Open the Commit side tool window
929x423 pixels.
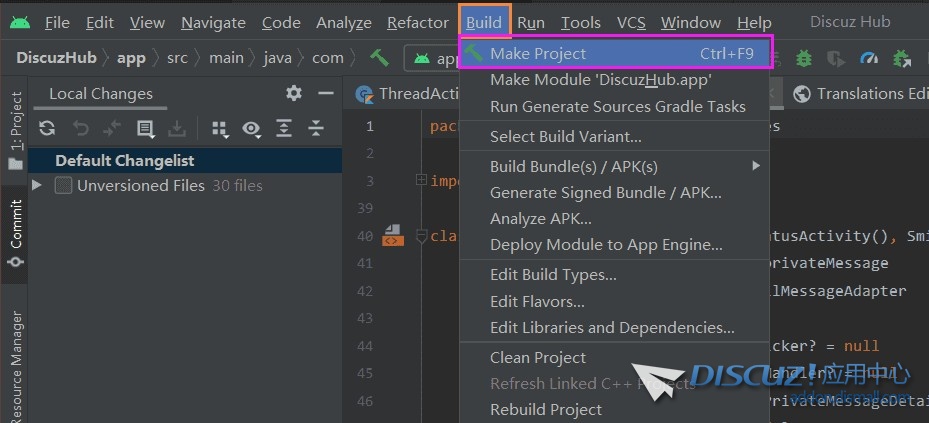click(x=16, y=232)
